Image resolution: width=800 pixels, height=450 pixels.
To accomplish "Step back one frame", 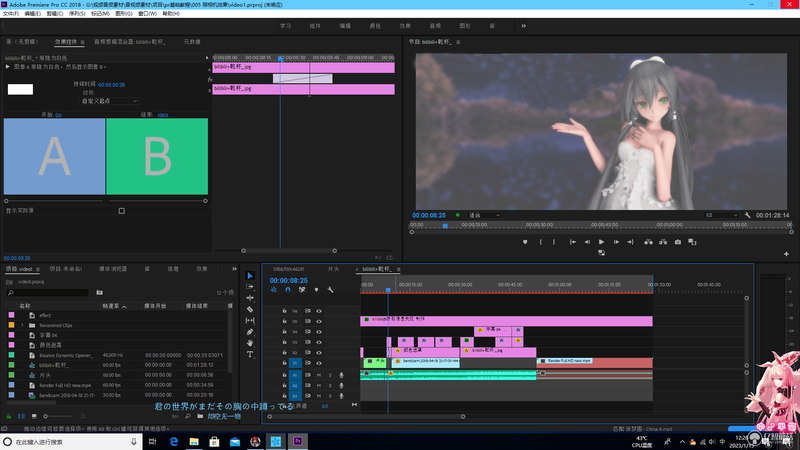I will click(587, 242).
